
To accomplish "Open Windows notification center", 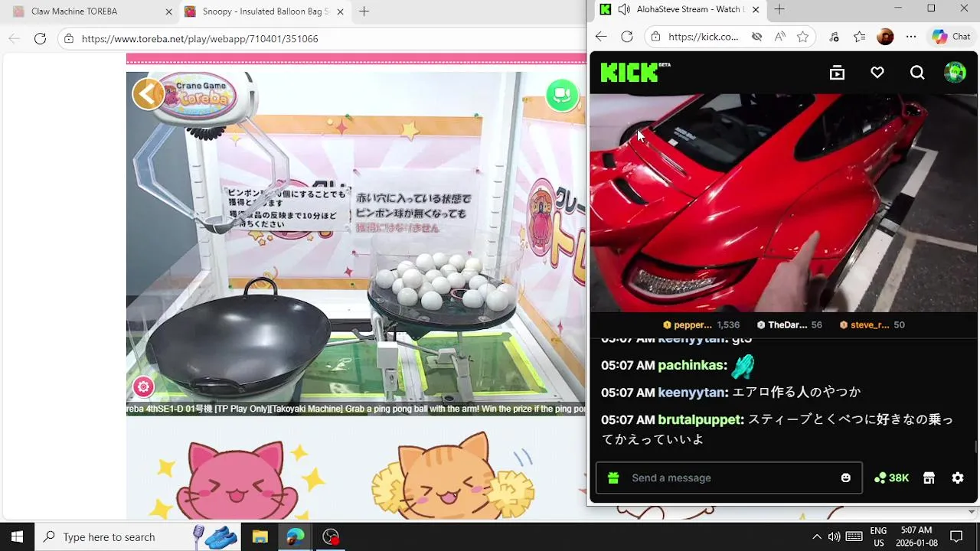I will click(956, 536).
